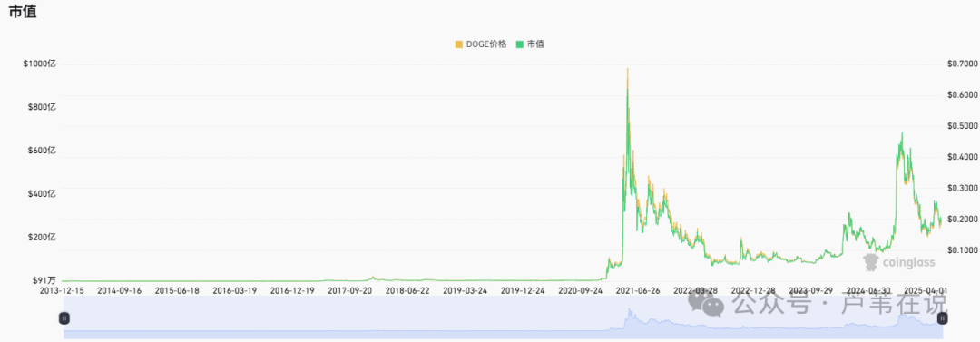Click the 2016-12-19 date label

click(293, 290)
